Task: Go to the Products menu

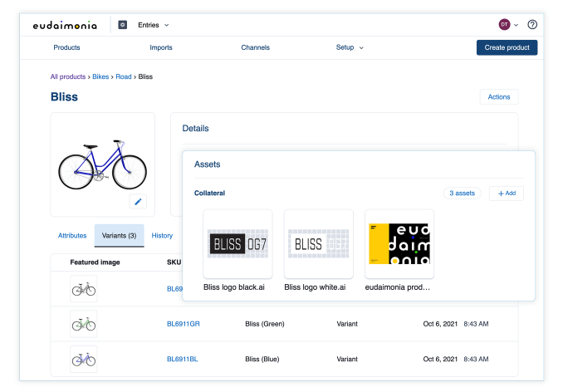Action: [x=66, y=47]
